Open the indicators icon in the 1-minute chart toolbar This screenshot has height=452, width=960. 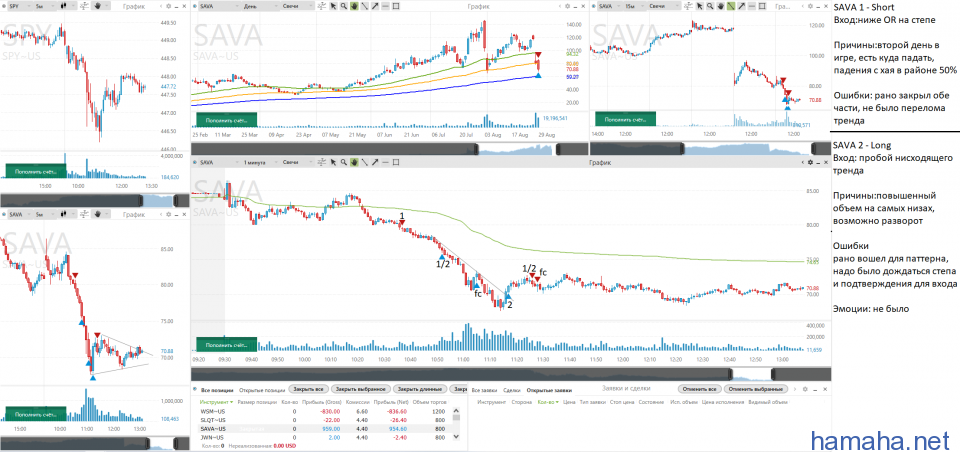coord(321,162)
